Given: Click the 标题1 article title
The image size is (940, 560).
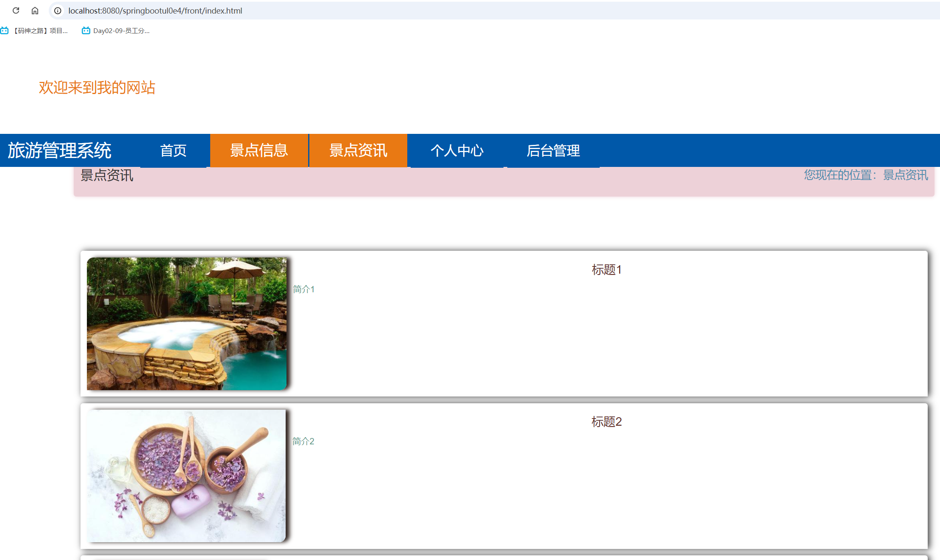Looking at the screenshot, I should click(606, 270).
